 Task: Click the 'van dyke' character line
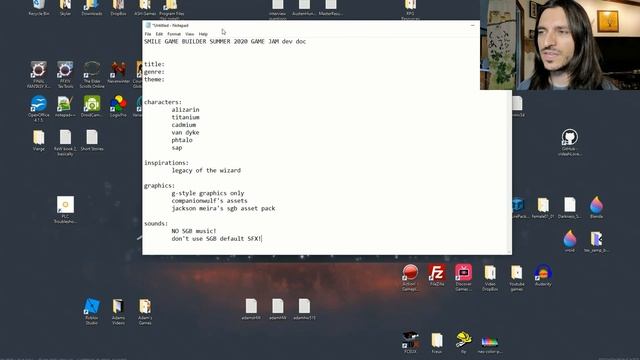(x=185, y=132)
